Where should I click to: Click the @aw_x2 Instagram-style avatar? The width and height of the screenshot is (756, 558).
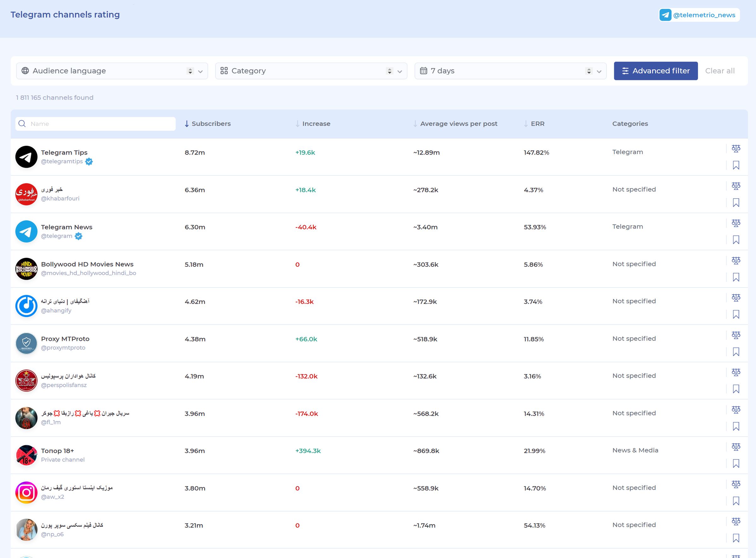[26, 493]
